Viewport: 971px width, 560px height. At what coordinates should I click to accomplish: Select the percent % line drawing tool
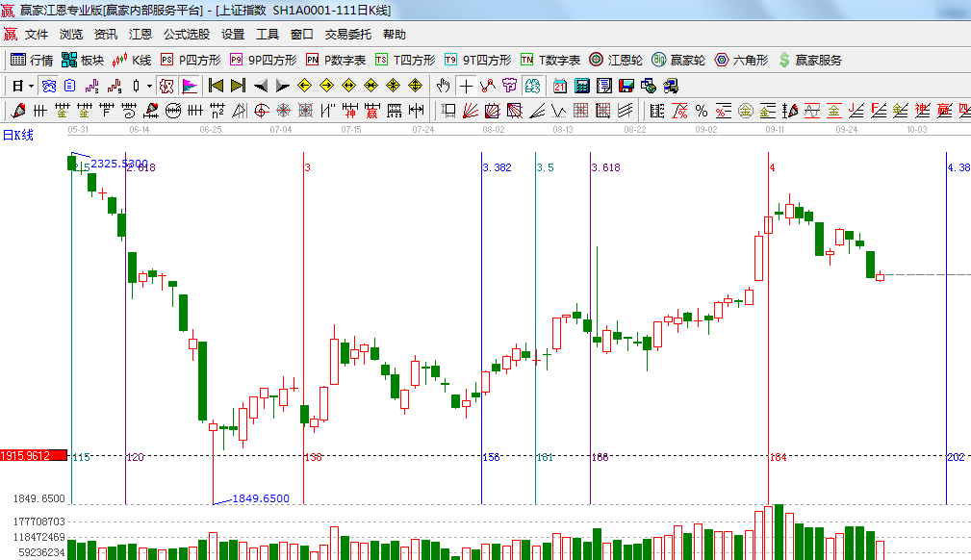(x=702, y=111)
